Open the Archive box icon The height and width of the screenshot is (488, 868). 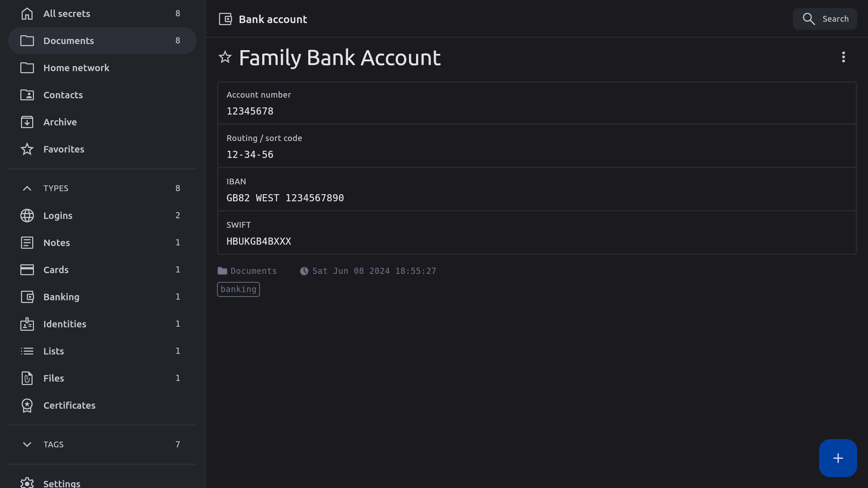click(x=27, y=122)
